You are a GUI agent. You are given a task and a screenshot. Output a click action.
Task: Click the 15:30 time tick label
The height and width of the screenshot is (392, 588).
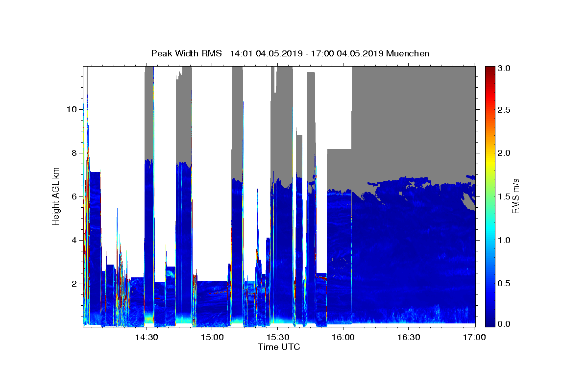pos(277,337)
